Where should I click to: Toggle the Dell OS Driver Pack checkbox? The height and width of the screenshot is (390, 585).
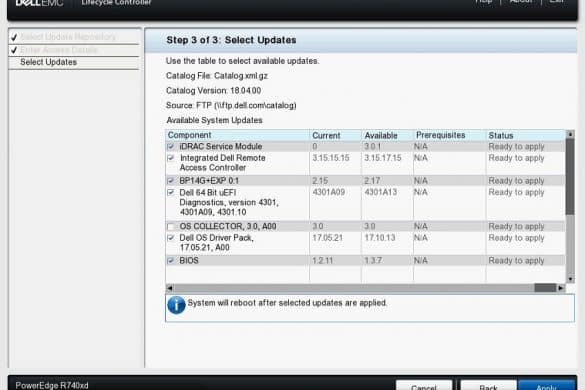[x=171, y=238]
